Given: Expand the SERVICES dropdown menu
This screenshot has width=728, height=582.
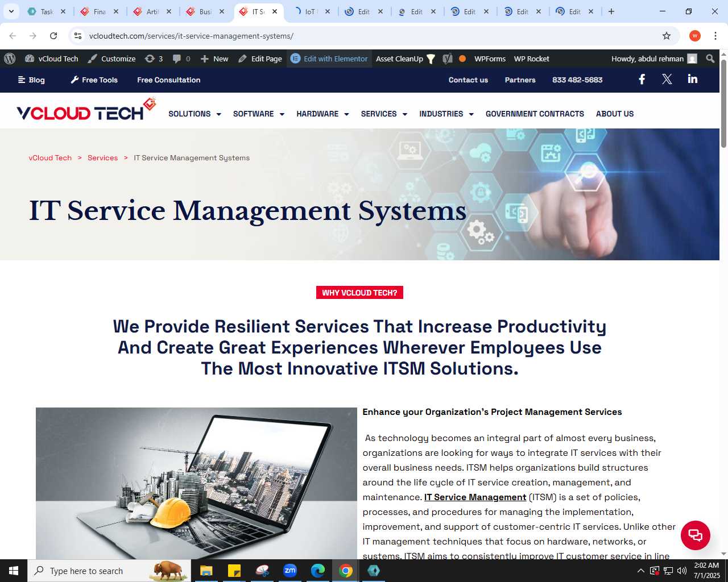Looking at the screenshot, I should [x=384, y=114].
